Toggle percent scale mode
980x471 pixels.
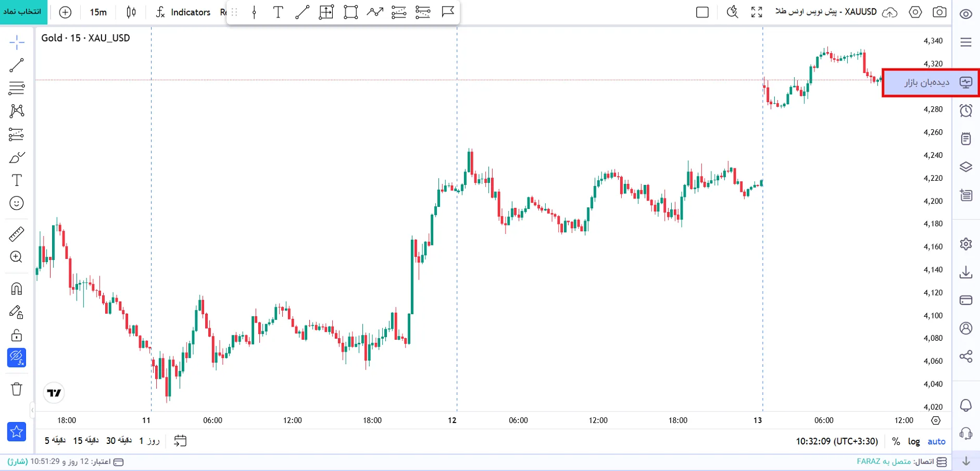click(896, 441)
